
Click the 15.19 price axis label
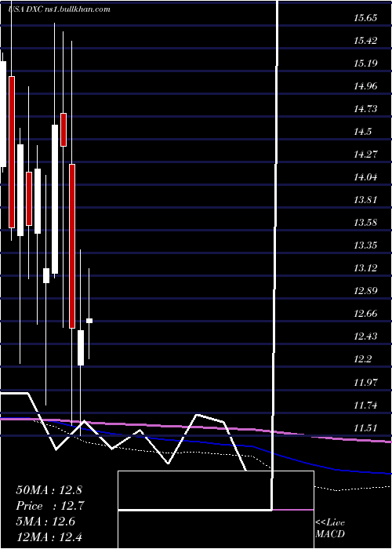(x=365, y=64)
